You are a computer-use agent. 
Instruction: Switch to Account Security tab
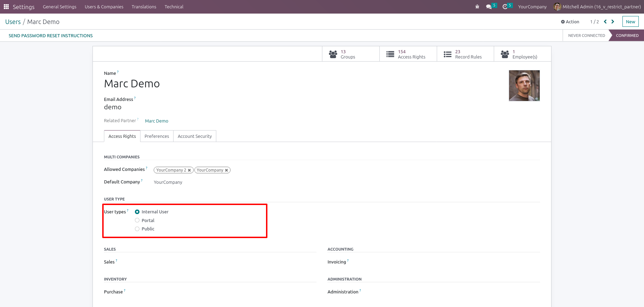pos(195,136)
